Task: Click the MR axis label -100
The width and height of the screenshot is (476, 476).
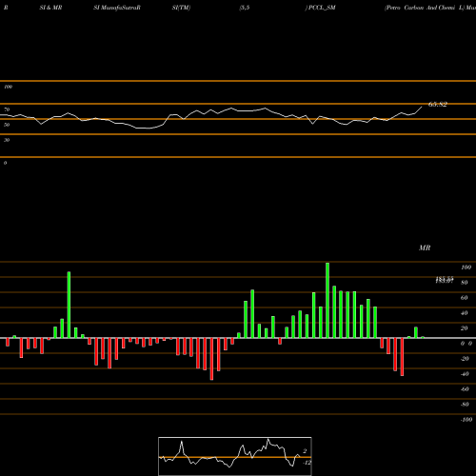Action: pos(466,420)
